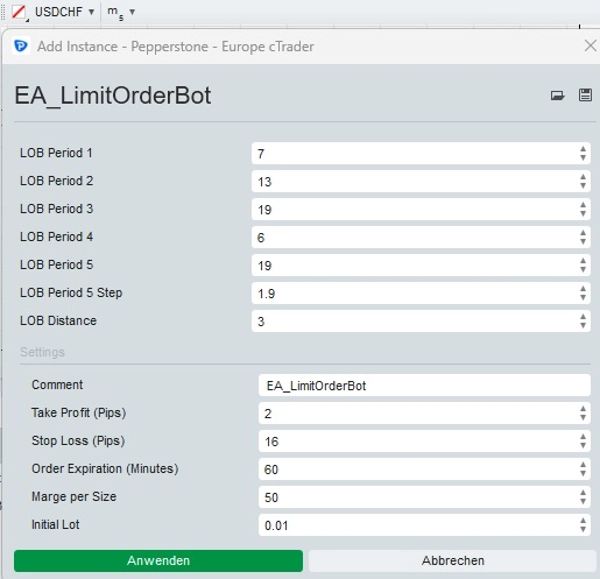This screenshot has width=600, height=579.
Task: Click the load parameters folder icon
Action: tap(557, 95)
